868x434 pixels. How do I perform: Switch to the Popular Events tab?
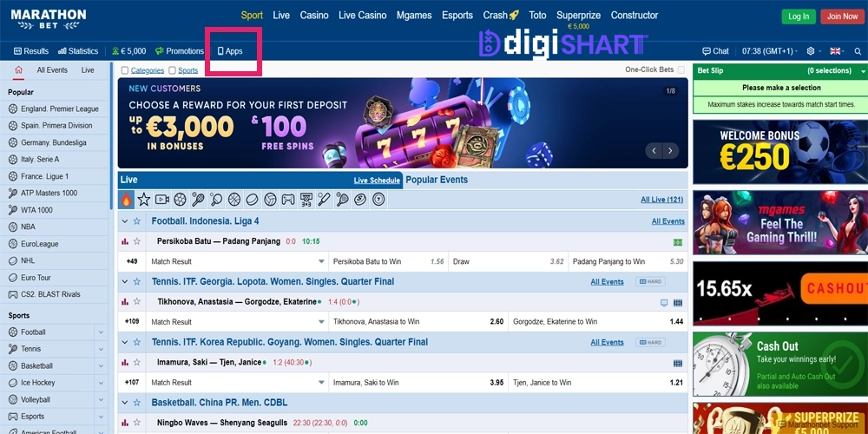[437, 180]
